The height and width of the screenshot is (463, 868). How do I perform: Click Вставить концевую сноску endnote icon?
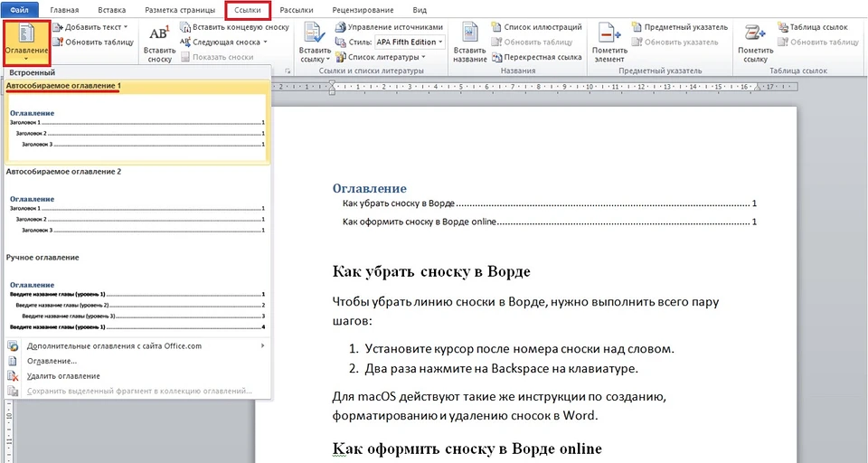point(233,28)
